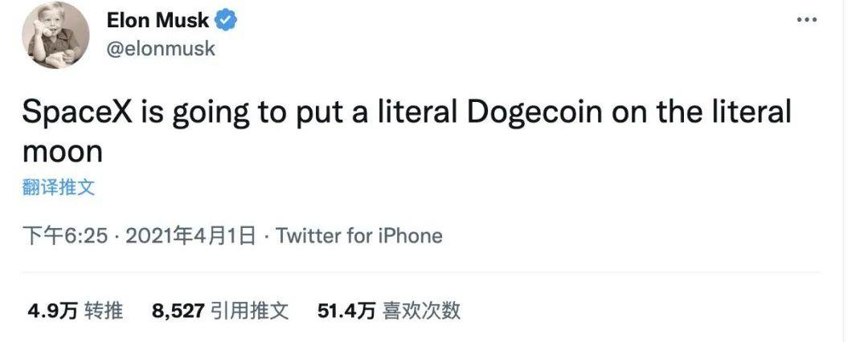Open the Twitter for iPhone source link
Screen dimensions: 868x342
click(358, 236)
